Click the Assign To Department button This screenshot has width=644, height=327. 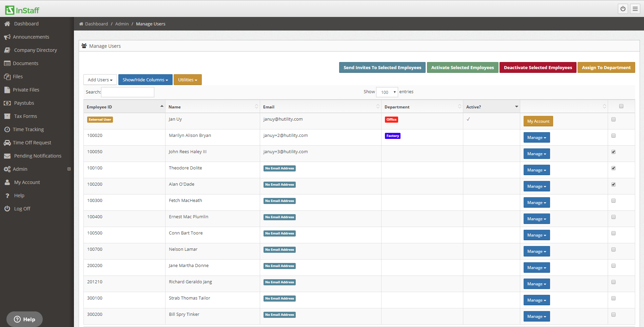pos(606,67)
